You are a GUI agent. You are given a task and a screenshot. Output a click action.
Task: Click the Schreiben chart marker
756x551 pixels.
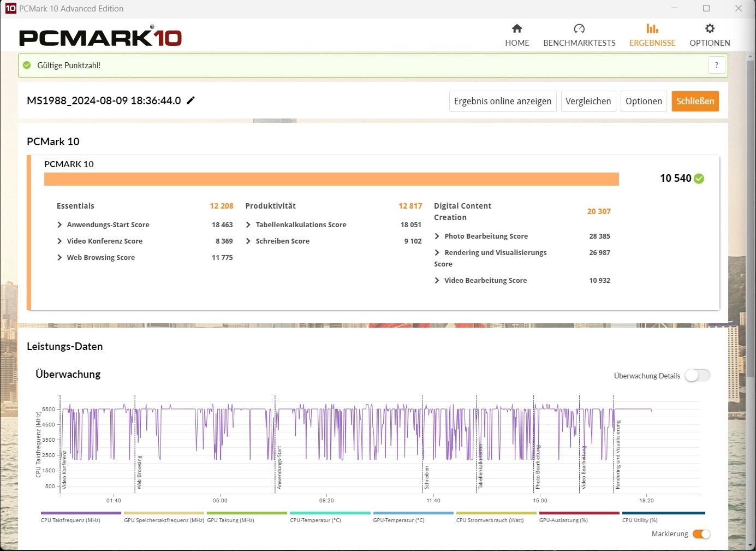tap(426, 477)
